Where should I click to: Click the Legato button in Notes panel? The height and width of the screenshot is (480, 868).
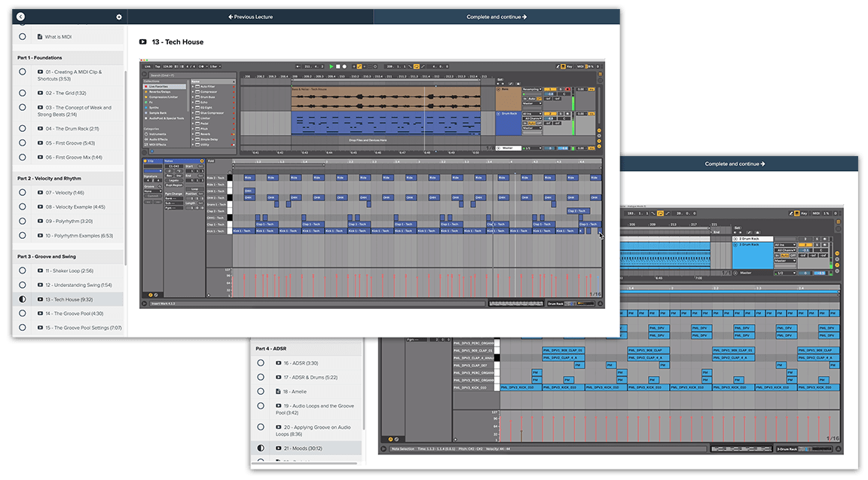[174, 180]
